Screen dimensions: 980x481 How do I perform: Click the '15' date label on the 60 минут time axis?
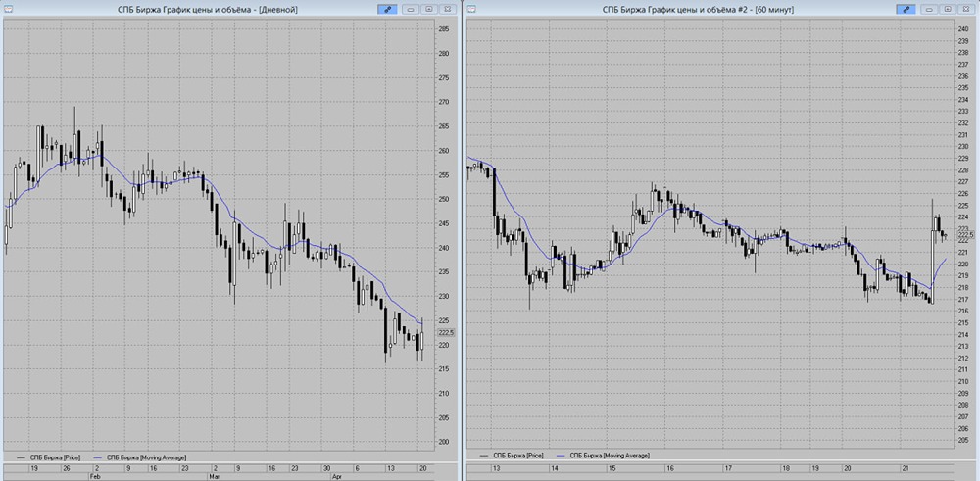tap(612, 468)
